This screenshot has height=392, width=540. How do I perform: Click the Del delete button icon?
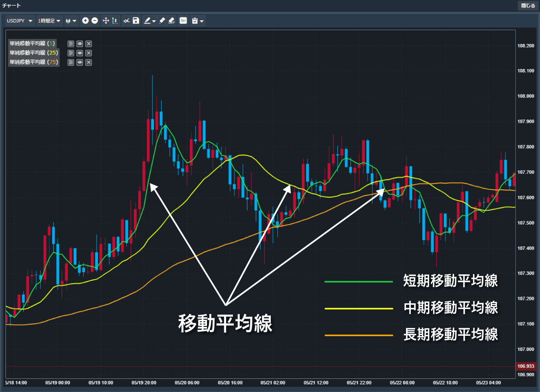coord(183,21)
